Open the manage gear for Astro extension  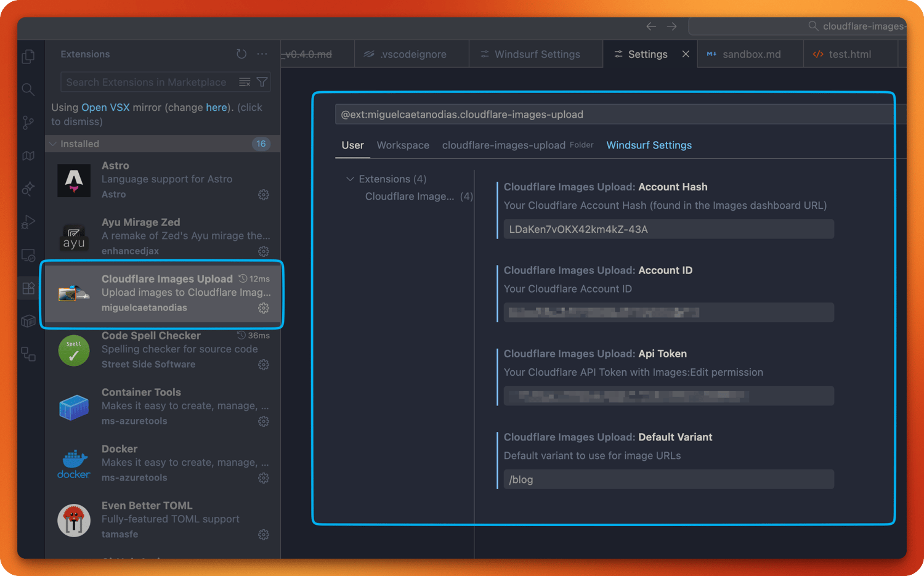(x=264, y=195)
